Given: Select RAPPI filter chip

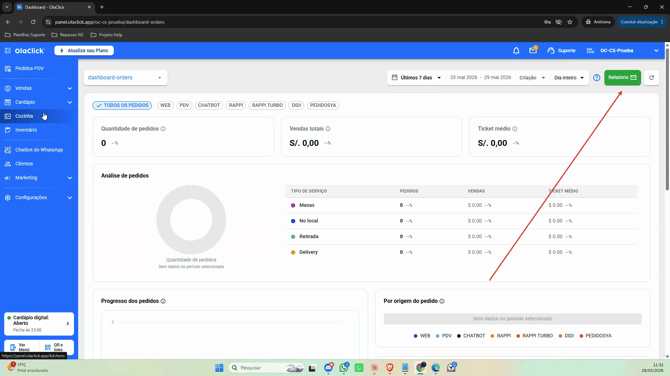Looking at the screenshot, I should coord(235,105).
